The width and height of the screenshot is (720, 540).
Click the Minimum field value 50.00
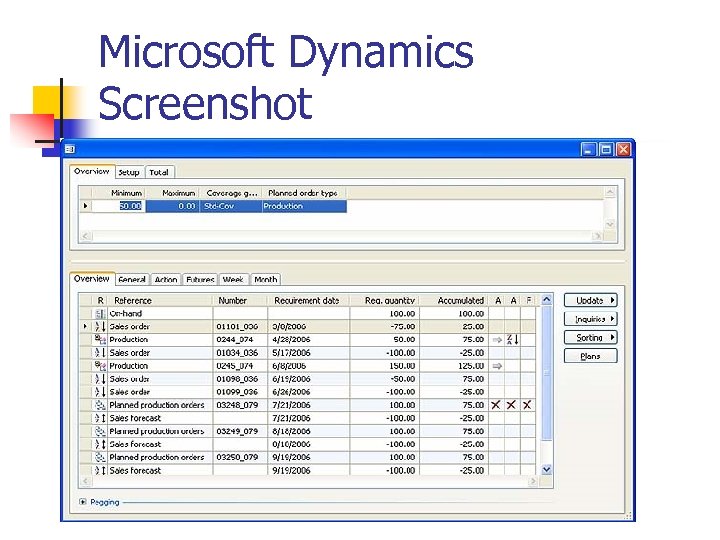tap(118, 206)
